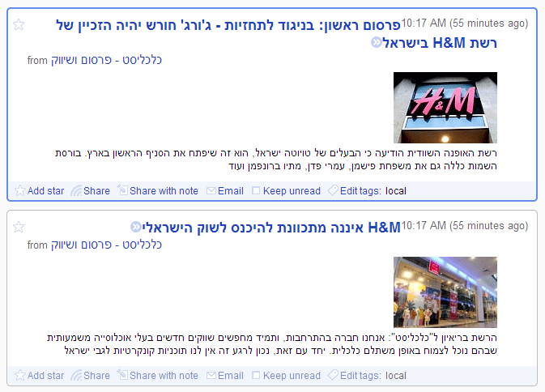Screen dimensions: 545x392
Task: Email the first article
Action: pos(225,191)
